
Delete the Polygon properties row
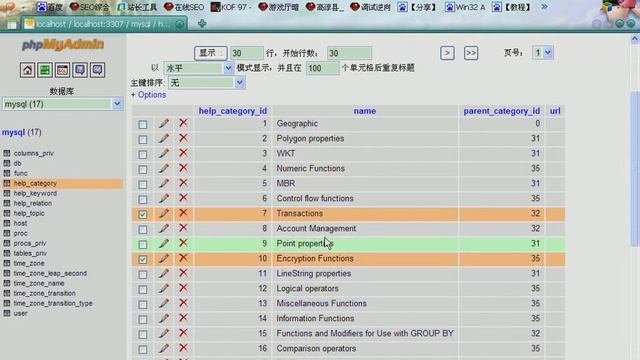pyautogui.click(x=183, y=138)
